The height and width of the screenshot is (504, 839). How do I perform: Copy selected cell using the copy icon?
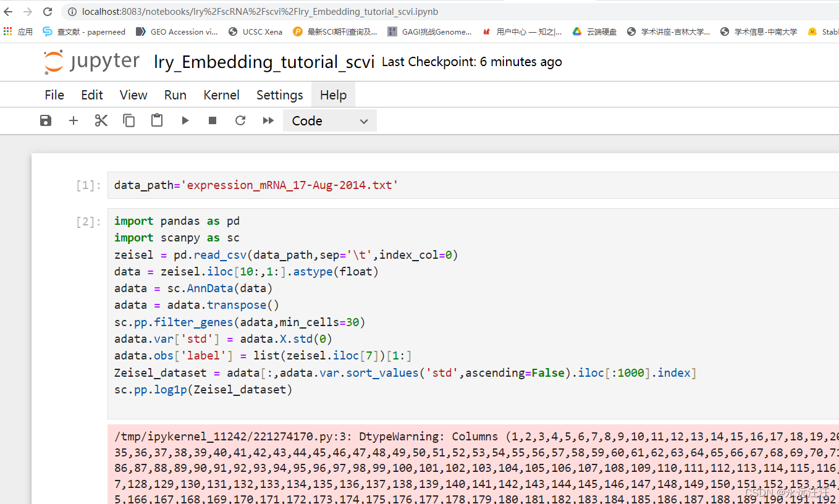[129, 120]
